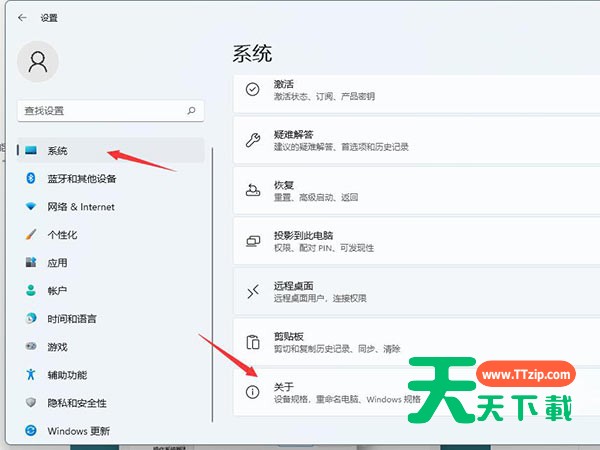Open the 应用 settings category
The width and height of the screenshot is (600, 450).
(x=57, y=262)
